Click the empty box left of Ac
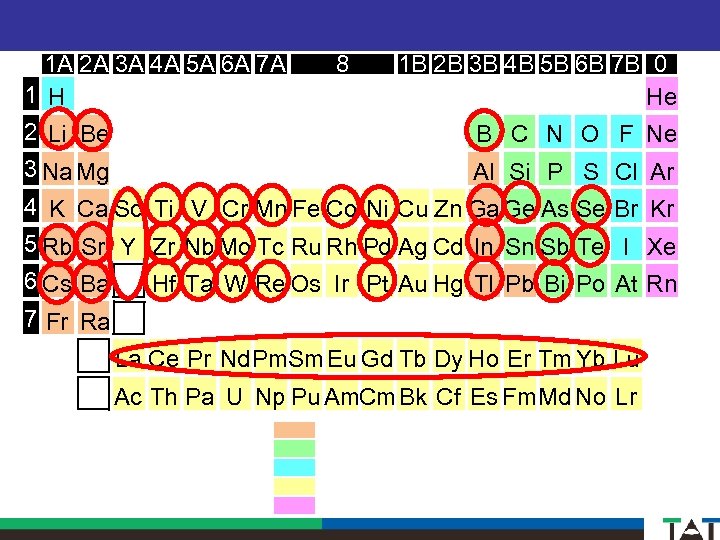Screen dimensions: 720x540 click(93, 393)
